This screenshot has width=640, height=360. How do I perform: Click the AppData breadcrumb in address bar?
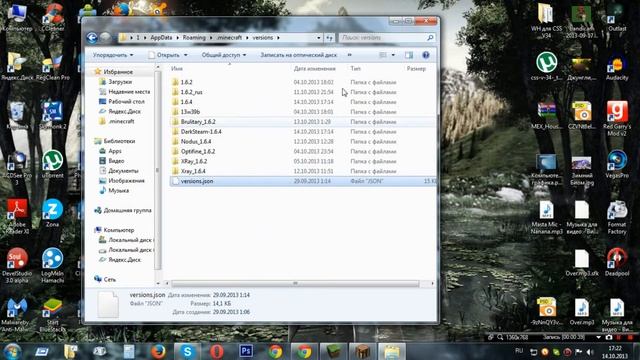point(161,38)
